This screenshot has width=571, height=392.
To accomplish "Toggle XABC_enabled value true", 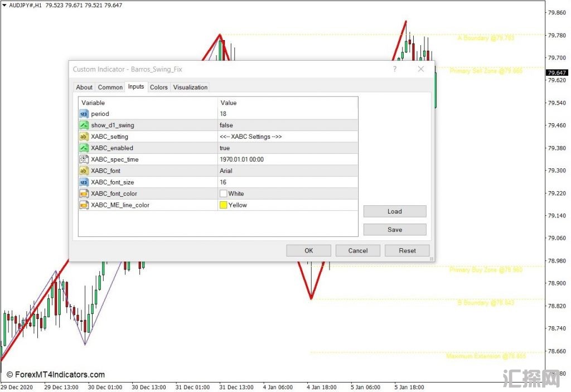I will tap(225, 148).
